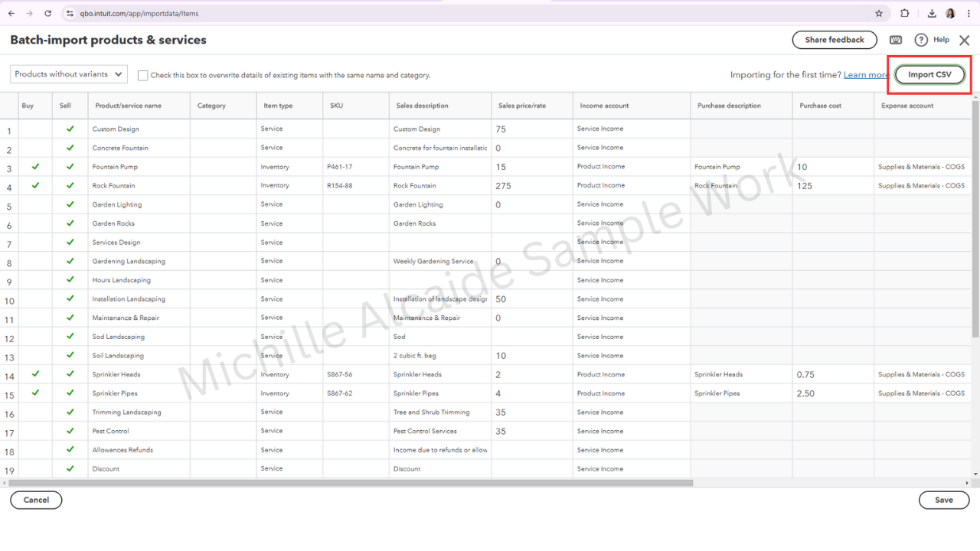Screen dimensions: 980x551
Task: Toggle Sell checkmark for Concrete Fountain
Action: click(70, 148)
